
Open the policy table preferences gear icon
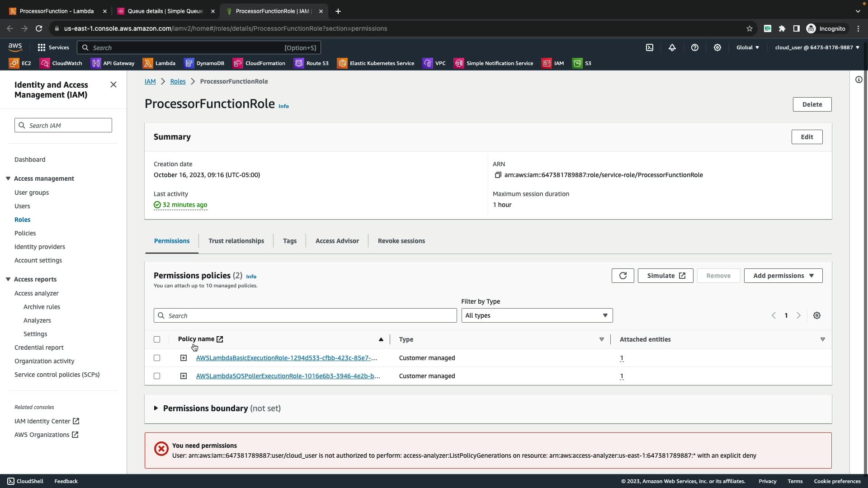[x=817, y=315]
